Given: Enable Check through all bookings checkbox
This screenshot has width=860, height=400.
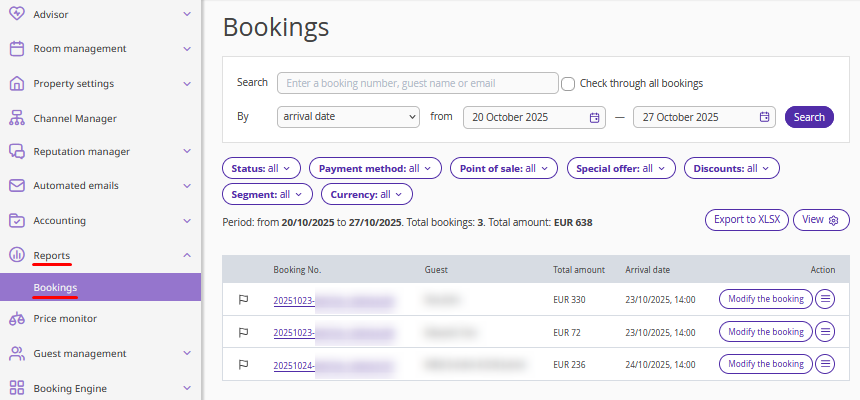Looking at the screenshot, I should pyautogui.click(x=568, y=84).
